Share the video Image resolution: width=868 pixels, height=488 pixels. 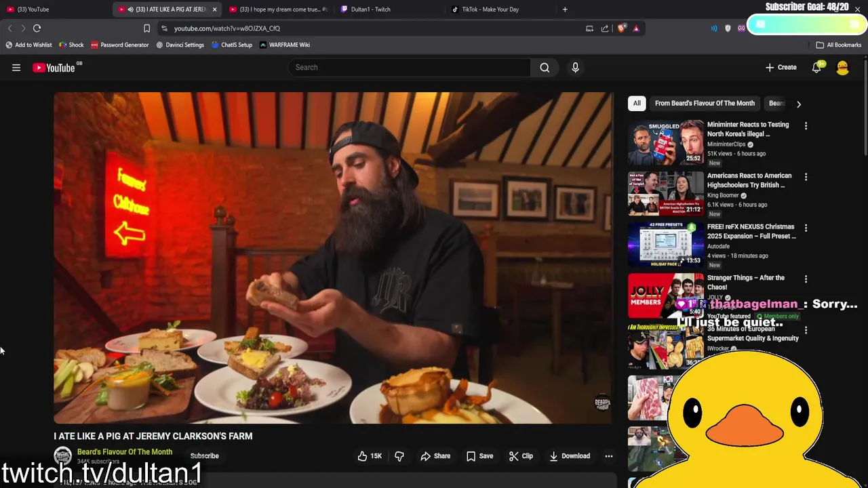435,456
